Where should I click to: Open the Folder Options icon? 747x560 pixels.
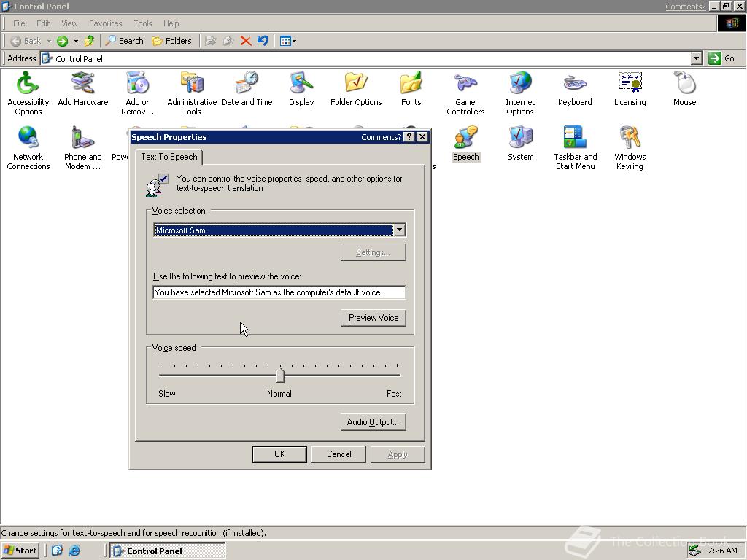click(356, 89)
